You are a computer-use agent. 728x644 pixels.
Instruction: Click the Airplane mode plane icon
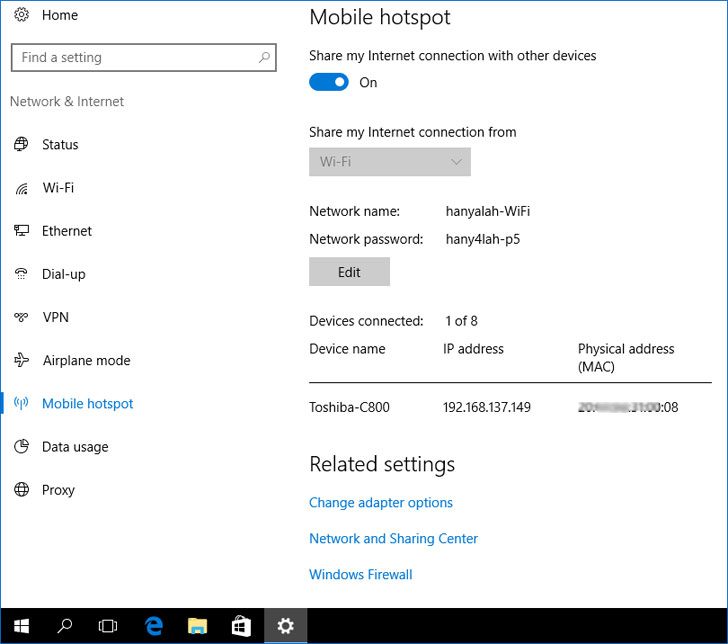tap(21, 360)
